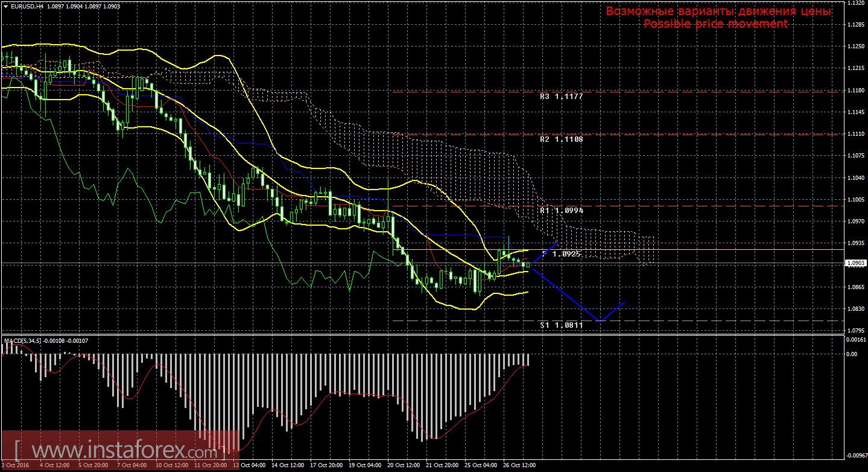The width and height of the screenshot is (868, 472).
Task: Click the red 'Possible price movement' title
Action: point(715,24)
